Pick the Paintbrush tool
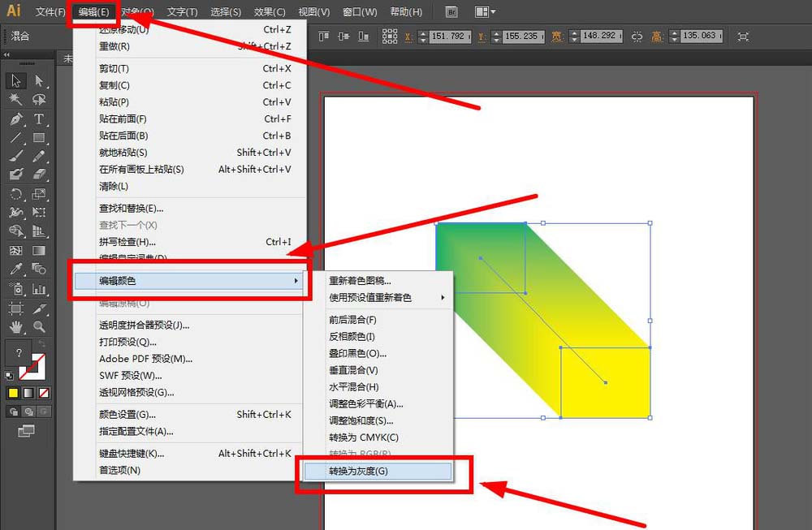This screenshot has width=812, height=530. [14, 155]
